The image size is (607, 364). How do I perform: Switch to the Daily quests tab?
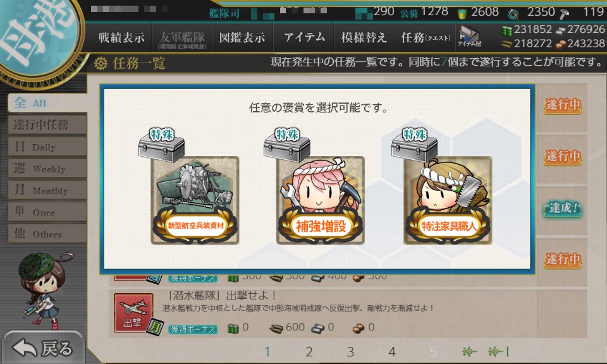[47, 147]
